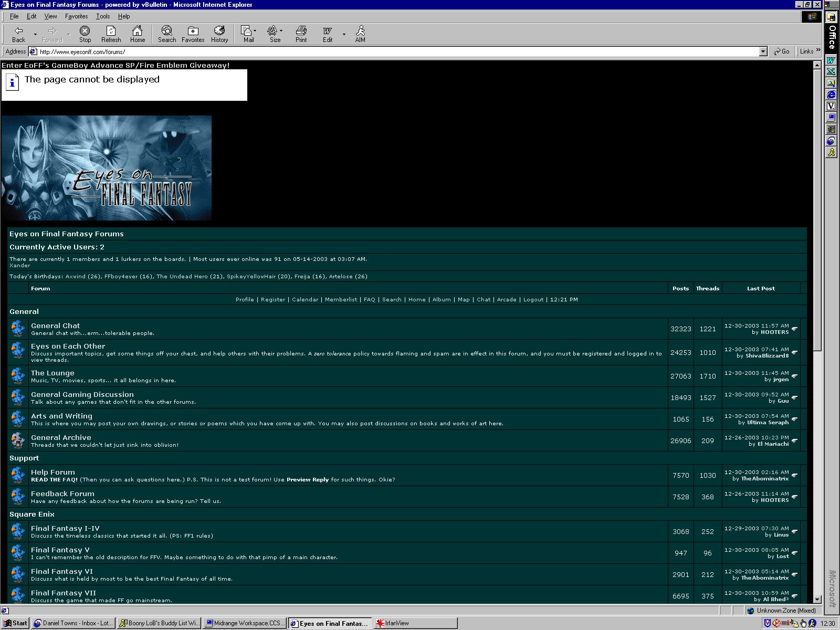The height and width of the screenshot is (630, 840).
Task: Click the Register navigation link
Action: coord(273,300)
